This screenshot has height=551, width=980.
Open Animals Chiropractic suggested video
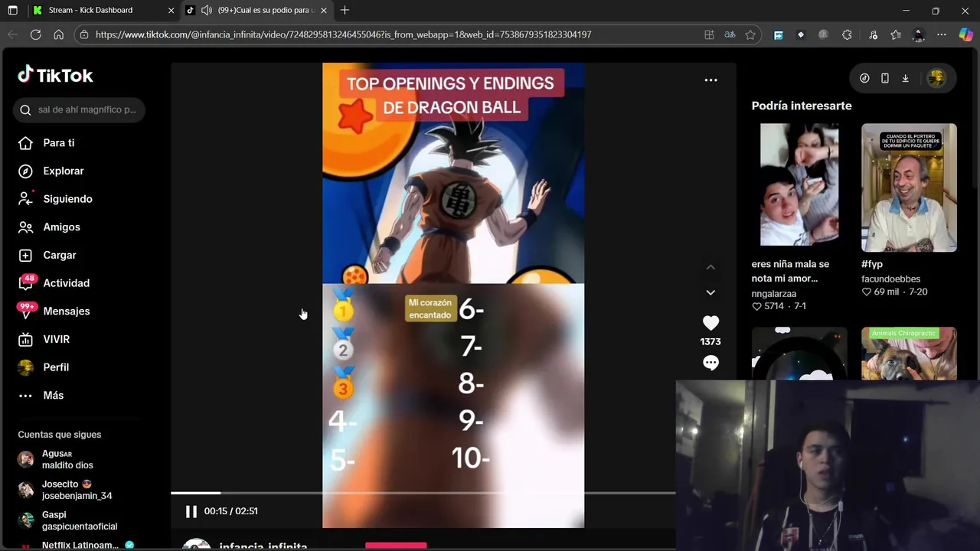[x=909, y=353]
